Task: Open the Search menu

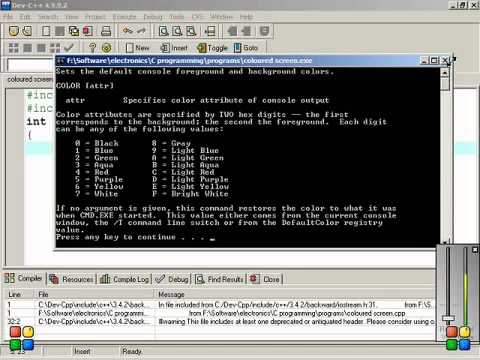Action: [48, 17]
